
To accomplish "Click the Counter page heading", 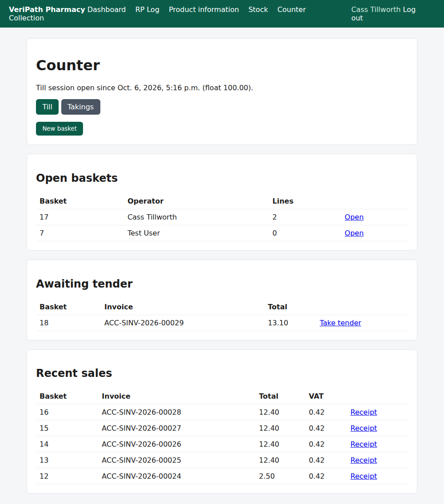I will click(68, 65).
